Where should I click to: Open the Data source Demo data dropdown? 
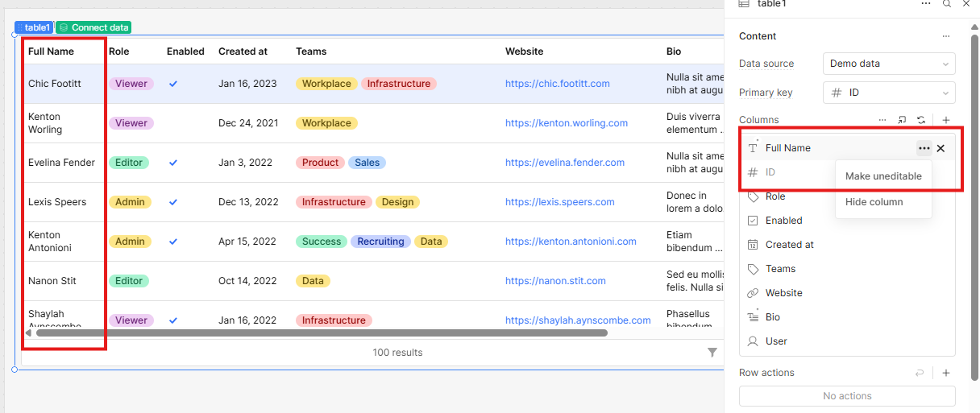click(889, 64)
